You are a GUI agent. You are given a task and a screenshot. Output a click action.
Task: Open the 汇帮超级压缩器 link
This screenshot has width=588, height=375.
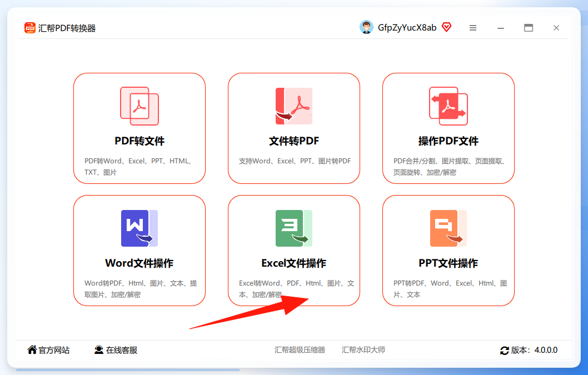click(300, 350)
